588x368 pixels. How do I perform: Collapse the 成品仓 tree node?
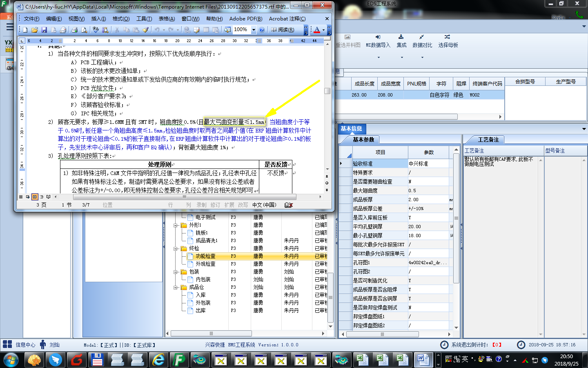coord(176,287)
